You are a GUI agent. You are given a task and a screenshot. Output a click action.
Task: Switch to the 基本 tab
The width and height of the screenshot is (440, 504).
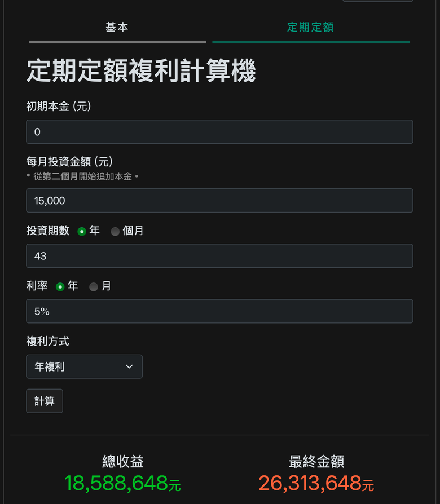coord(117,27)
